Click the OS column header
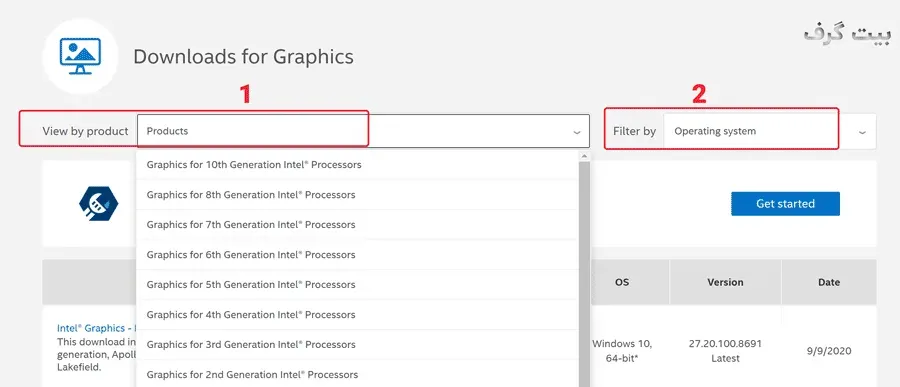Image resolution: width=900 pixels, height=387 pixels. tap(622, 282)
